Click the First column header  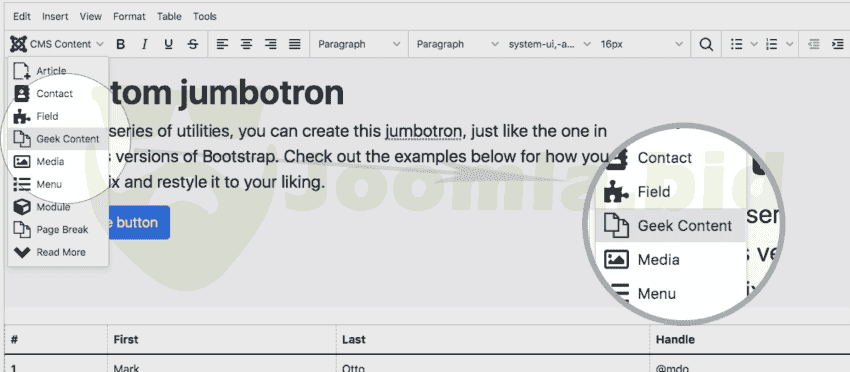click(126, 340)
